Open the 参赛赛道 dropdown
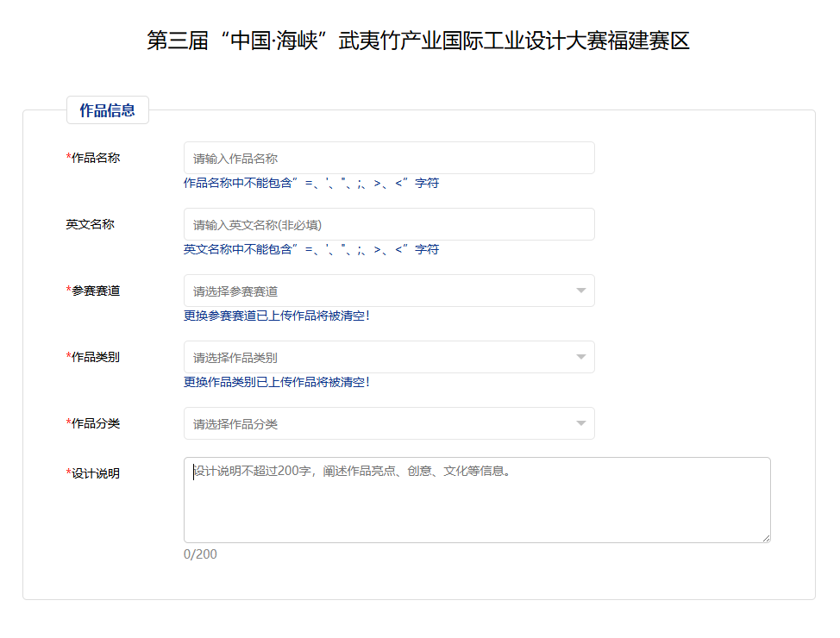Image resolution: width=840 pixels, height=638 pixels. (388, 291)
